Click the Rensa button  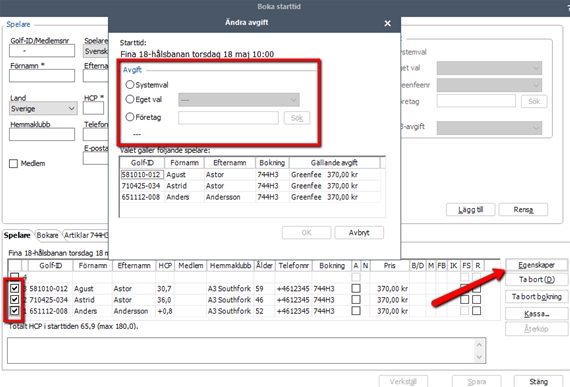pos(523,210)
